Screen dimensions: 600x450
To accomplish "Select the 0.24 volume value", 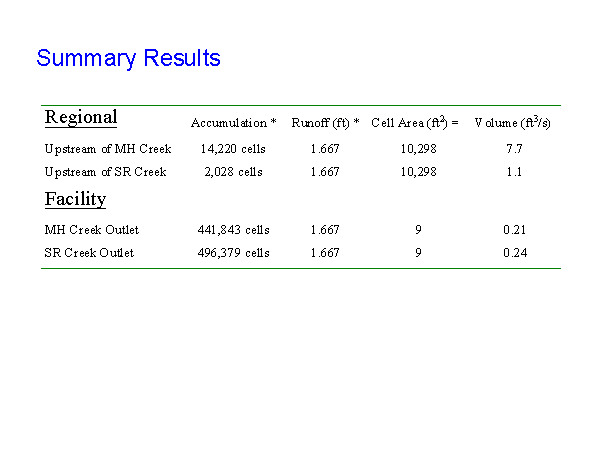I will (515, 253).
